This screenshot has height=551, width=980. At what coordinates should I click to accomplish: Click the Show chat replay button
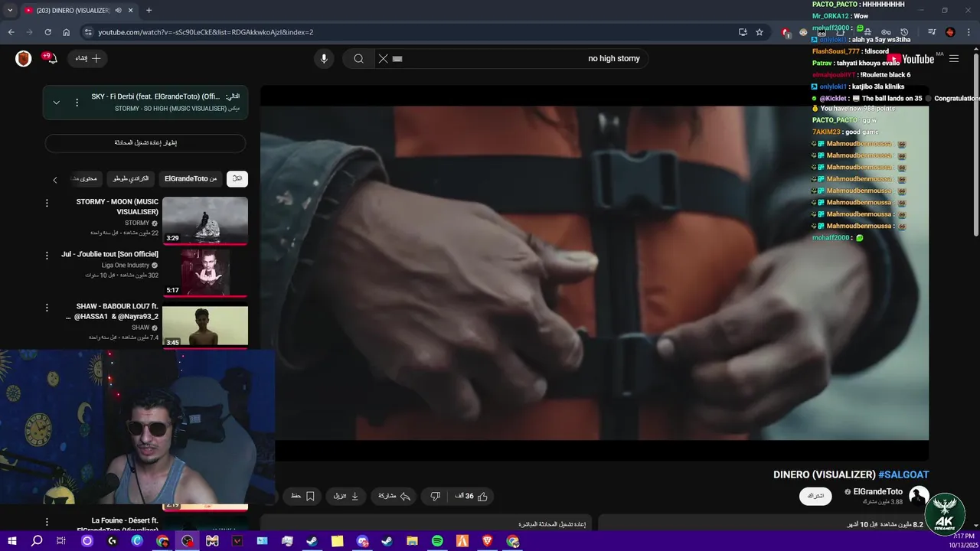[145, 143]
